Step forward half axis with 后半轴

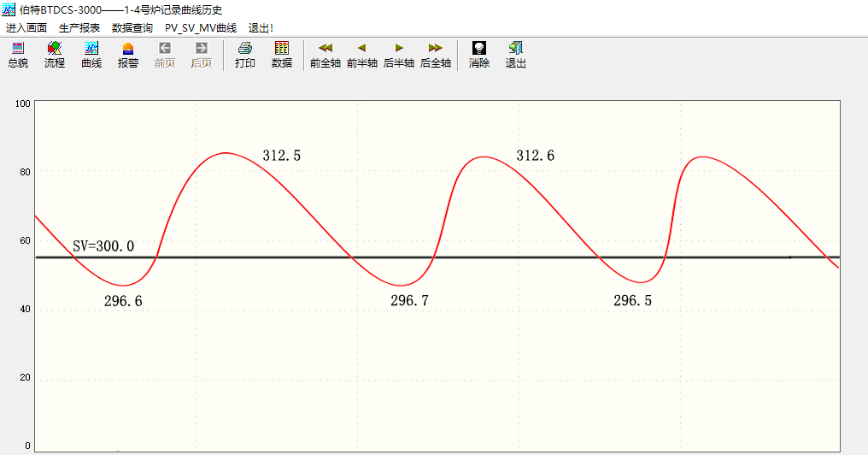pyautogui.click(x=399, y=55)
